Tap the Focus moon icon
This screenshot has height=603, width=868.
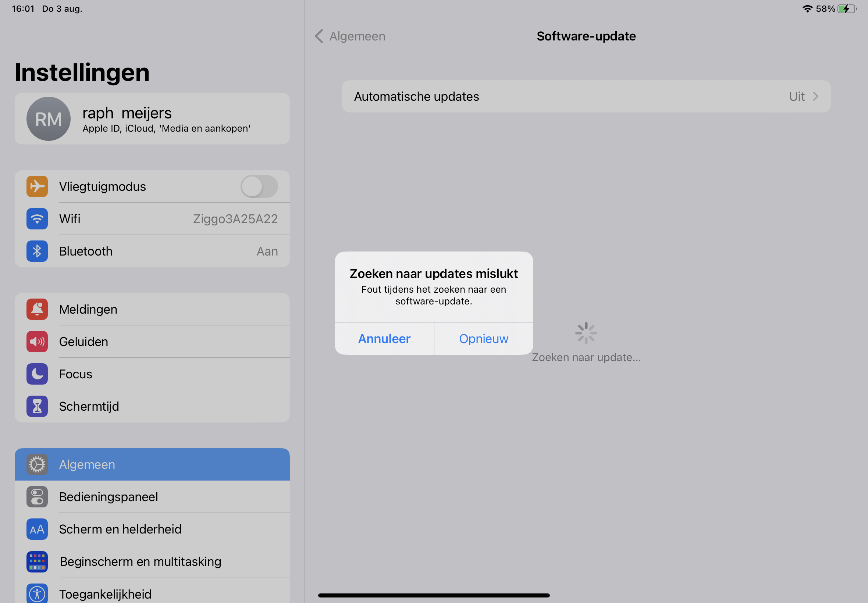[x=37, y=374]
